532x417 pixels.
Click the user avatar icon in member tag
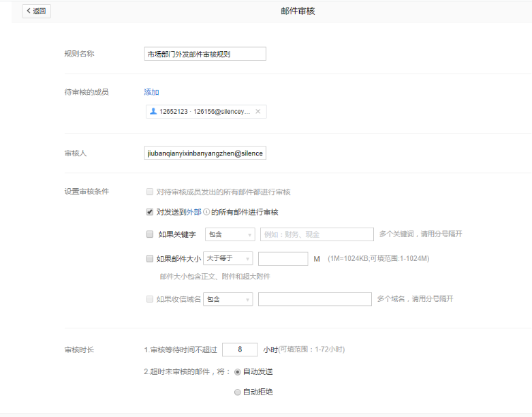coord(153,112)
